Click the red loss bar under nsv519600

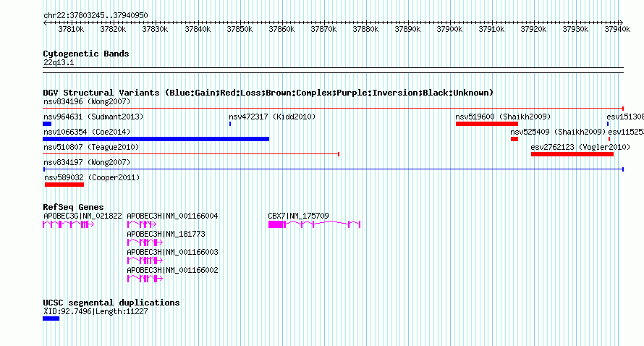click(487, 124)
